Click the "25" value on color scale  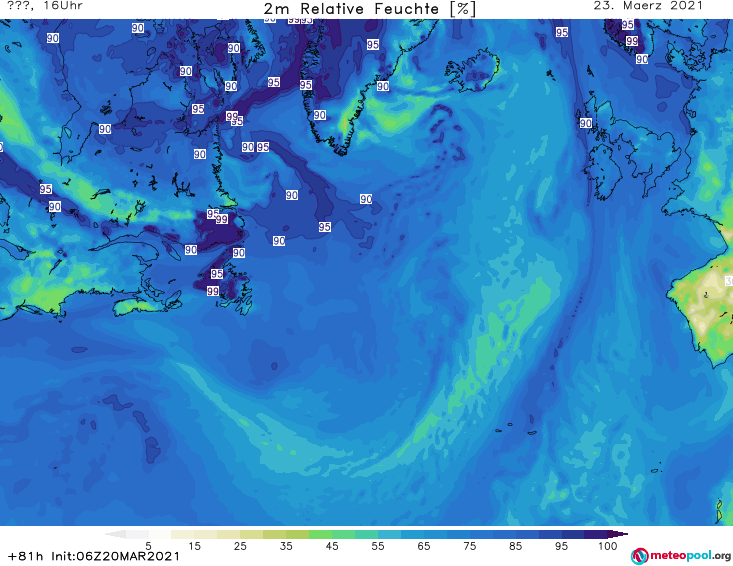coord(240,546)
